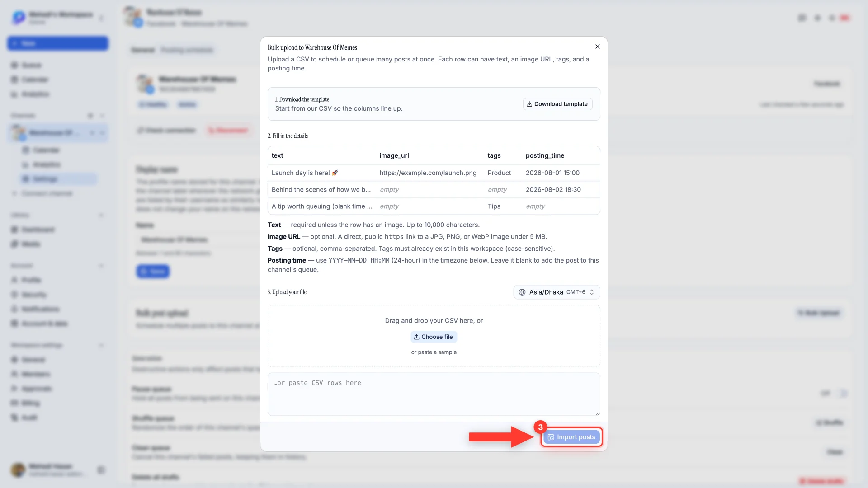The width and height of the screenshot is (868, 488).
Task: Select the 'A tip worth queuing' cell
Action: click(x=322, y=206)
